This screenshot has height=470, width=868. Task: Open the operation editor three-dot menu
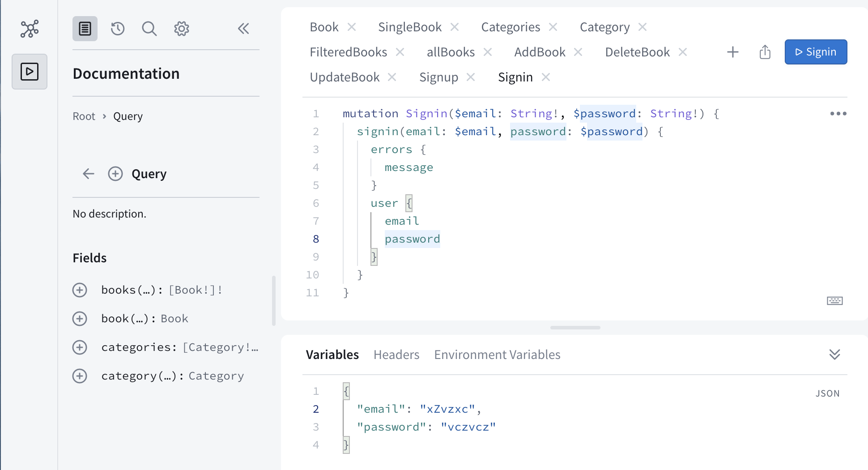838,114
